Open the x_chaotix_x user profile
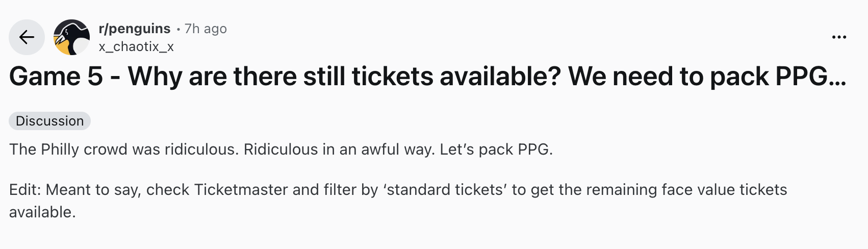This screenshot has width=868, height=249. pos(136,47)
